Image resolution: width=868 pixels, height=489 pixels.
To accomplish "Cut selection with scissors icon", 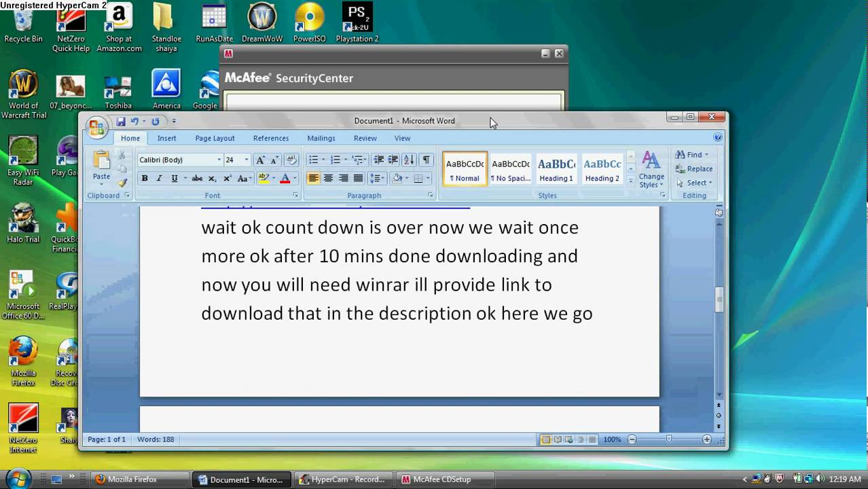I will tap(122, 156).
